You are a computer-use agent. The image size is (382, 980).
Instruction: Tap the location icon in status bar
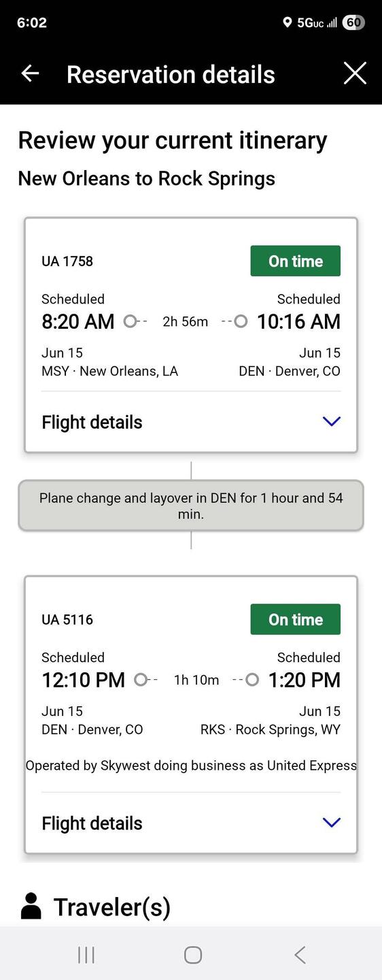(288, 22)
